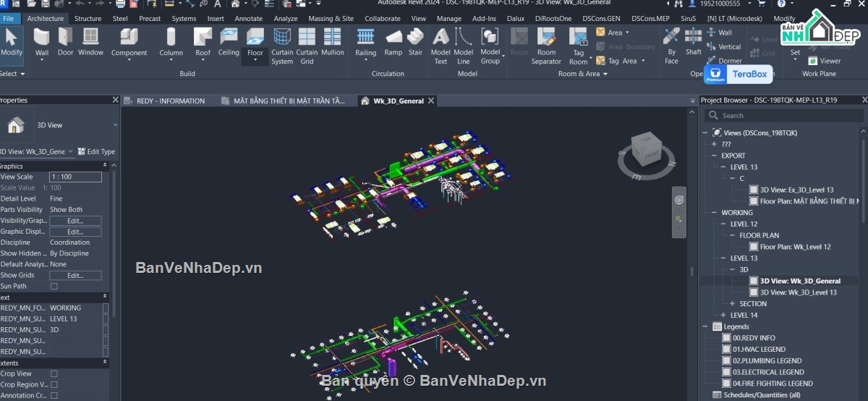Select 04.FIRE FIGHTING LEGEND in browser
Image resolution: width=868 pixels, height=401 pixels.
[x=773, y=384]
